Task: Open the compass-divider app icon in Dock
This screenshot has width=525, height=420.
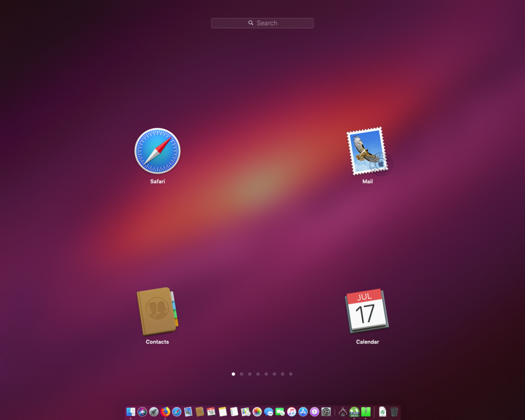Action: [x=343, y=412]
